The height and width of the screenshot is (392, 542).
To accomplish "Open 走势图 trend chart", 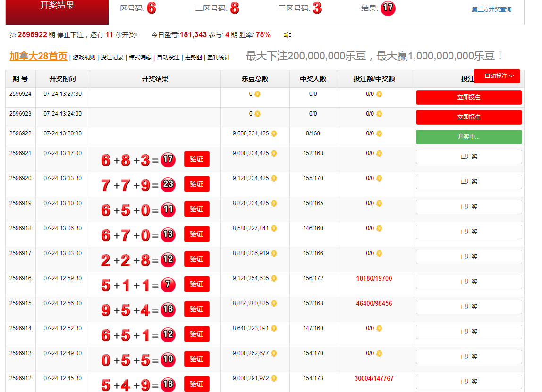I will click(x=193, y=58).
